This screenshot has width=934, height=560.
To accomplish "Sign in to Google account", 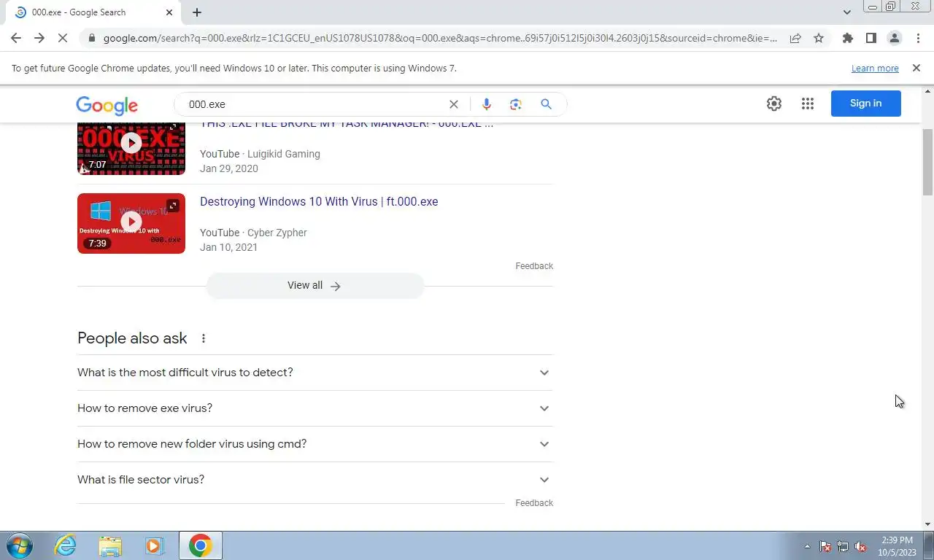I will click(x=866, y=104).
